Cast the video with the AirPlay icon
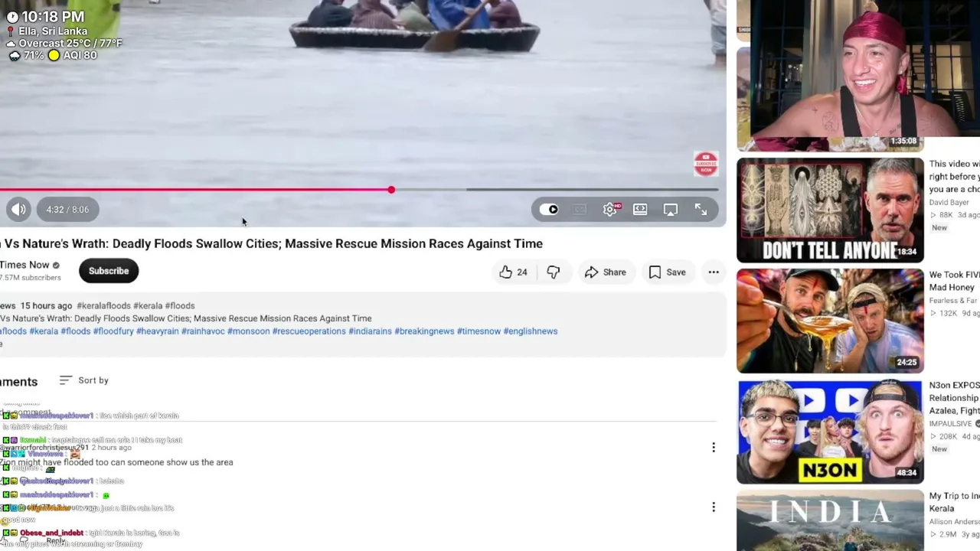980x551 pixels. [671, 210]
